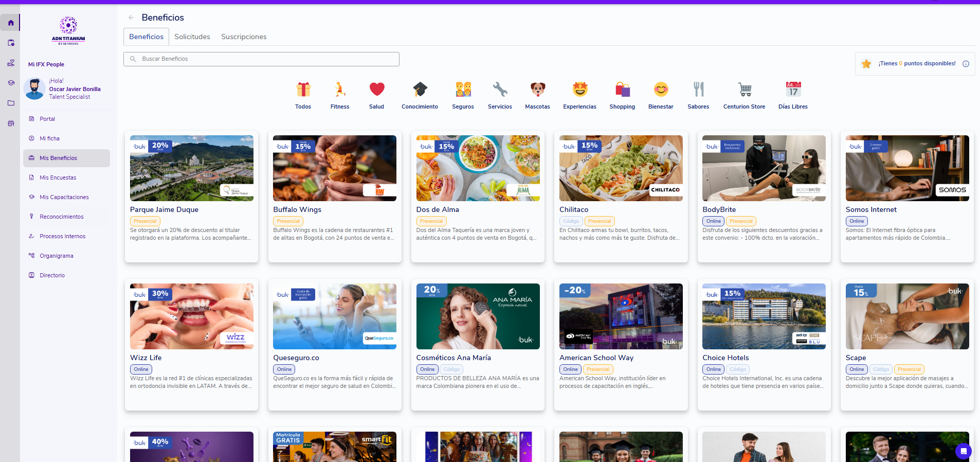Switch to the Solicitudes tab
The image size is (980, 462).
(192, 37)
